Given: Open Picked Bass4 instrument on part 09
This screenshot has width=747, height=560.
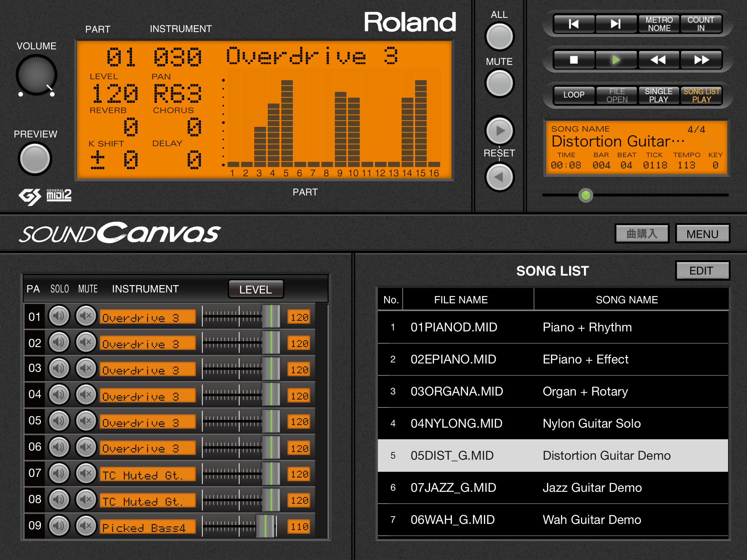Looking at the screenshot, I should 148,527.
